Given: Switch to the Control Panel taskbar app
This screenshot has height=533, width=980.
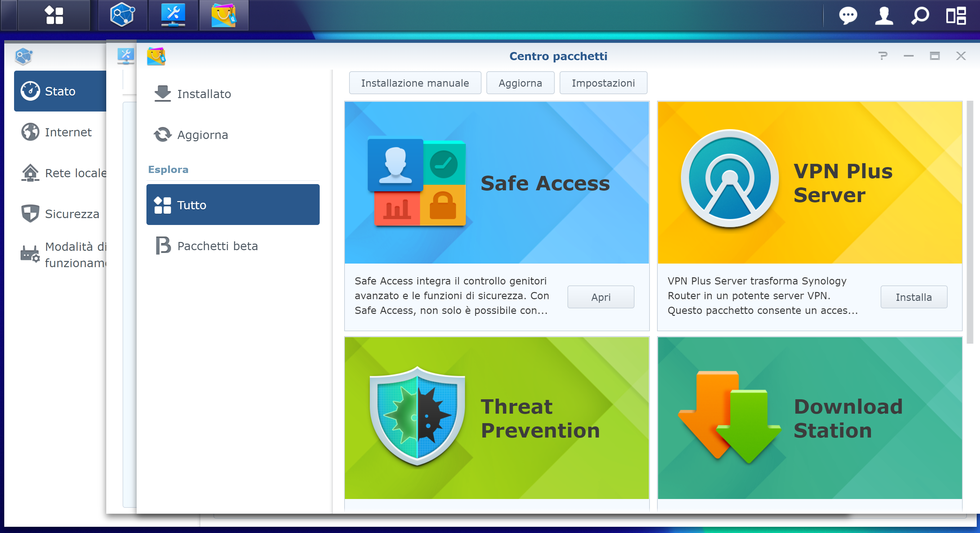Looking at the screenshot, I should click(173, 15).
